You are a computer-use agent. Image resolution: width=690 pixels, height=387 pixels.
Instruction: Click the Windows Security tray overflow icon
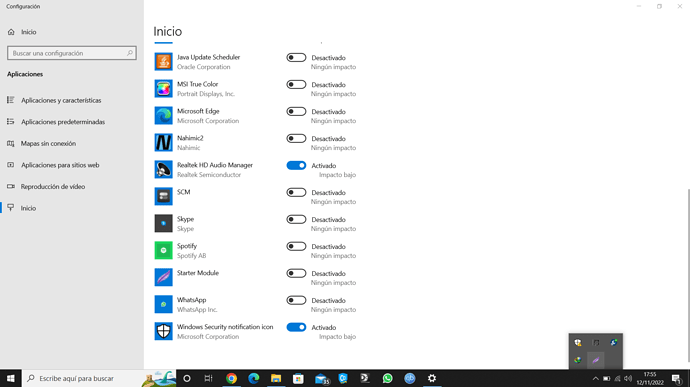(x=578, y=343)
